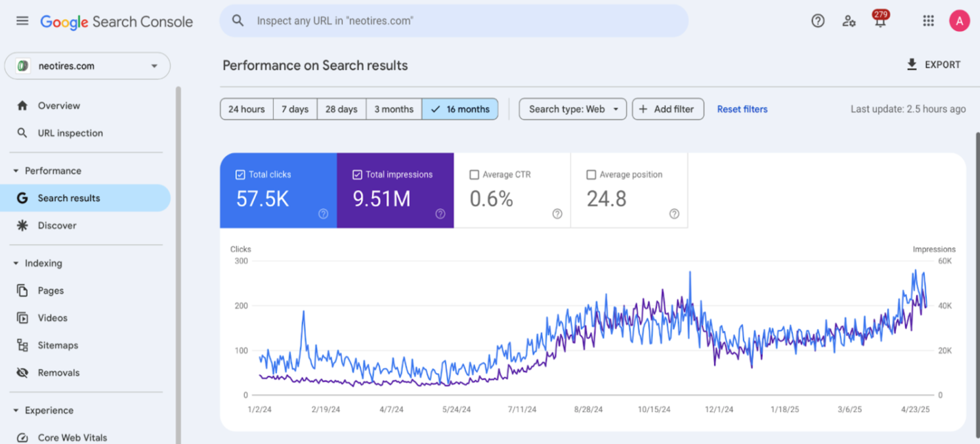
Task: Open the neotires.com property selector
Action: click(x=87, y=66)
